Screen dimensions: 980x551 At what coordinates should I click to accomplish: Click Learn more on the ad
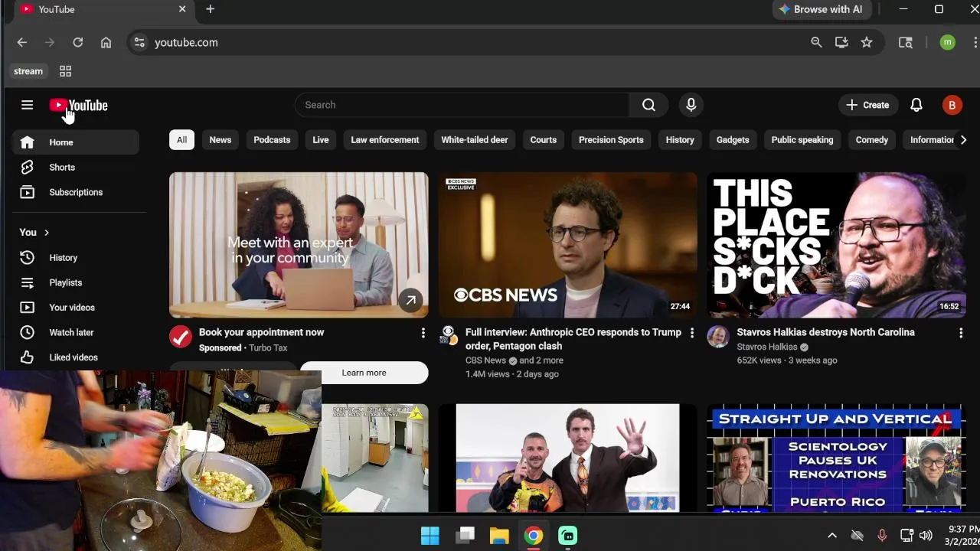coord(364,373)
